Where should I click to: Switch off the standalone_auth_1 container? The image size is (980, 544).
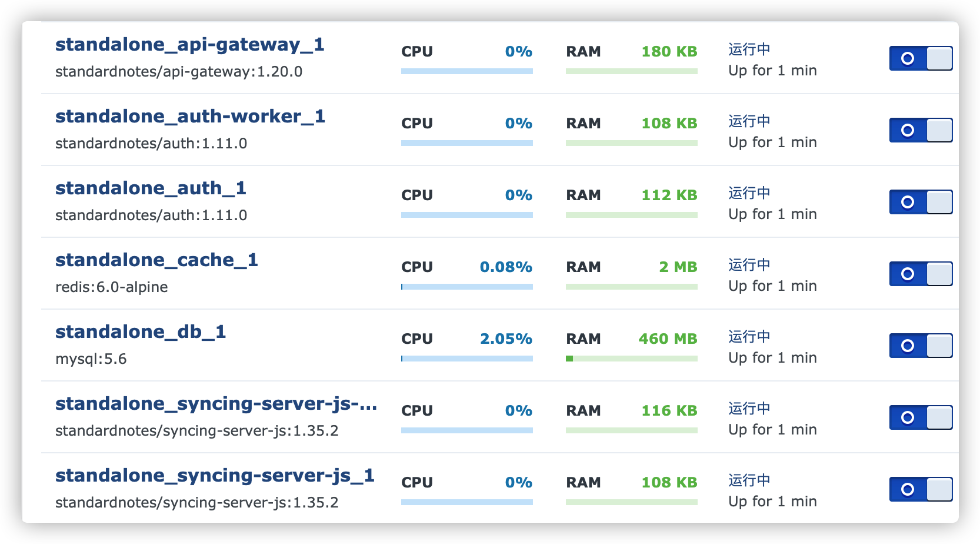[921, 202]
